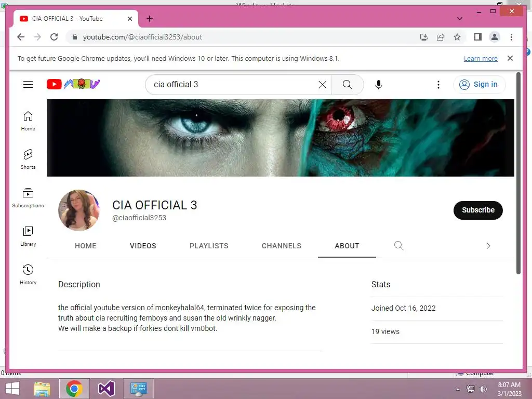Click the CIA OFFICIAL 3 channel name
532x399 pixels.
(155, 205)
